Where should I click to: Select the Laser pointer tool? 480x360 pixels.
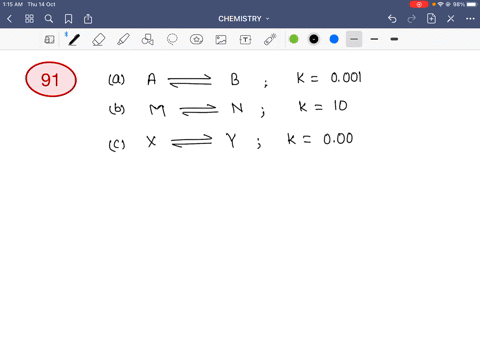(270, 39)
